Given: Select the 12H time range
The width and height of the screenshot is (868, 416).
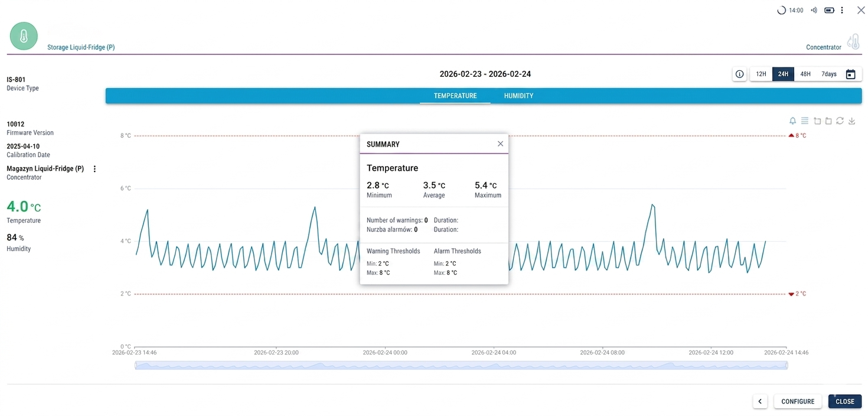Looking at the screenshot, I should pos(761,74).
